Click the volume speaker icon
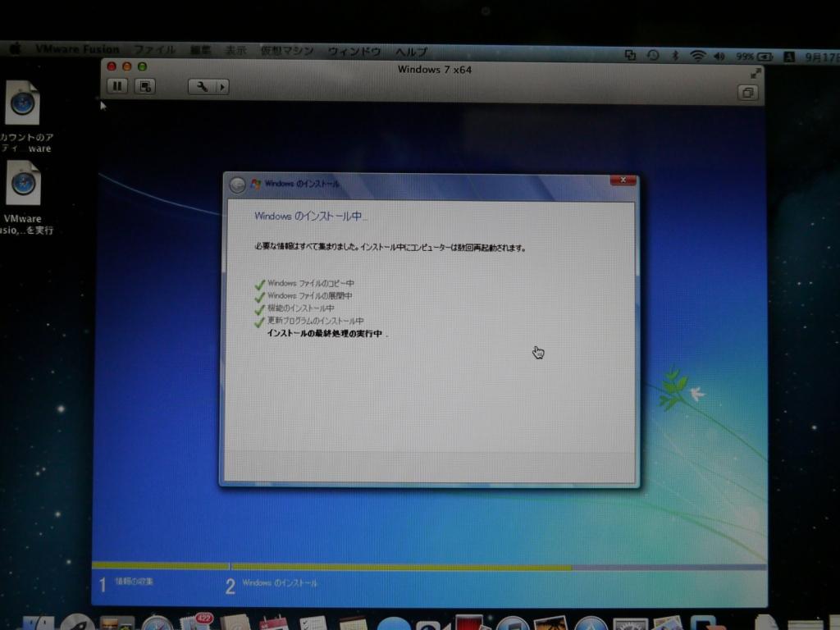Screen dimensions: 840x630 pos(719,57)
